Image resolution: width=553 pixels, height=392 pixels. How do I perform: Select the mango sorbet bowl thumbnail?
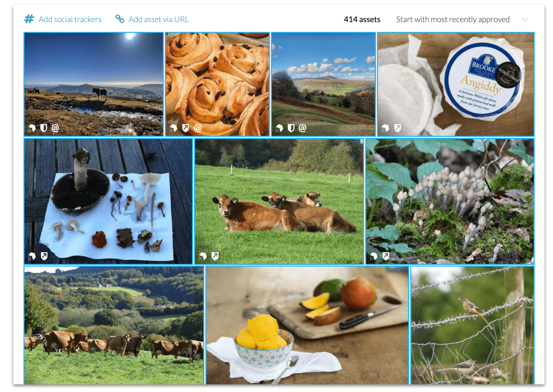[x=307, y=325]
